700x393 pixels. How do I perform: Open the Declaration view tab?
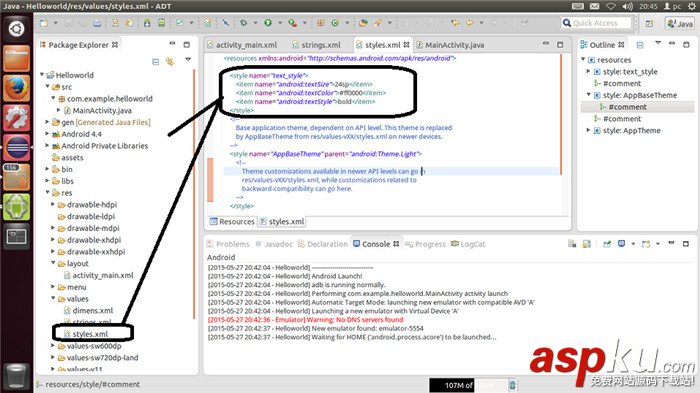(x=322, y=244)
